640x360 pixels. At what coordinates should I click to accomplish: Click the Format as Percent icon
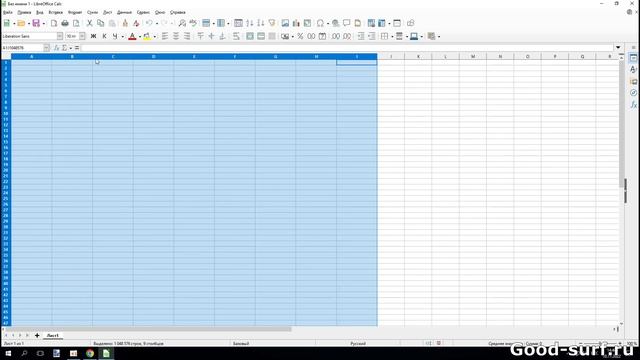(x=300, y=36)
